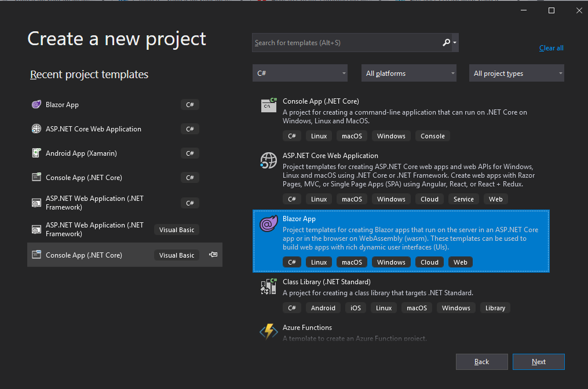Open the C# language dropdown
The height and width of the screenshot is (389, 588).
click(x=300, y=73)
